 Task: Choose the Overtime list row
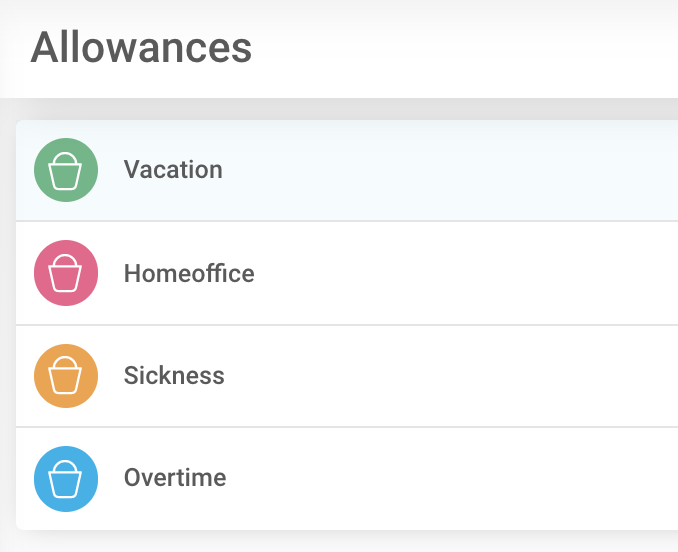coord(400,479)
